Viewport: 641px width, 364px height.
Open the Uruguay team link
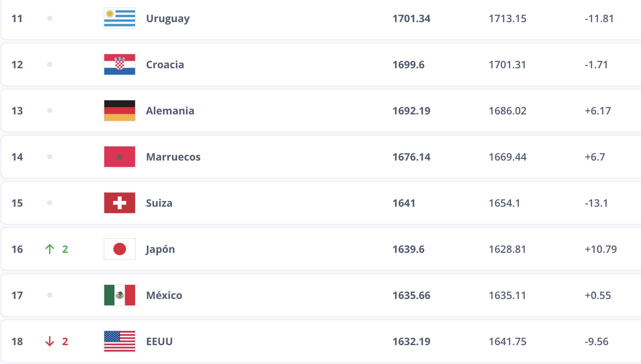tap(168, 19)
